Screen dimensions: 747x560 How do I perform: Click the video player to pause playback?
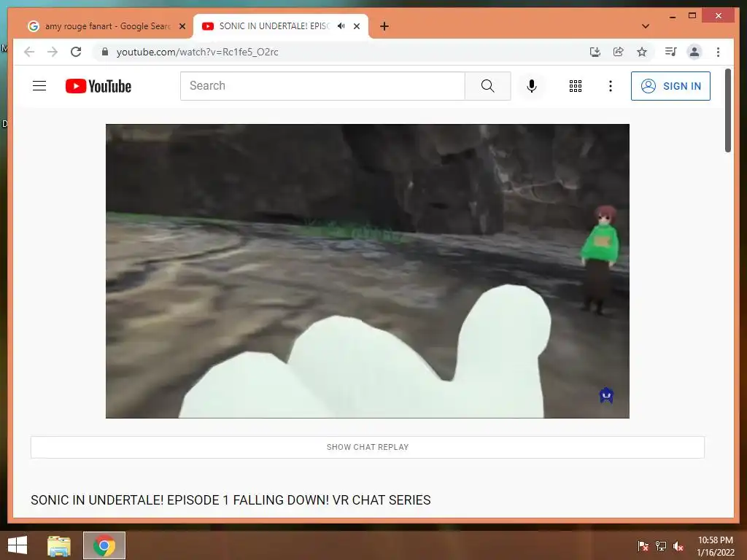coord(368,271)
